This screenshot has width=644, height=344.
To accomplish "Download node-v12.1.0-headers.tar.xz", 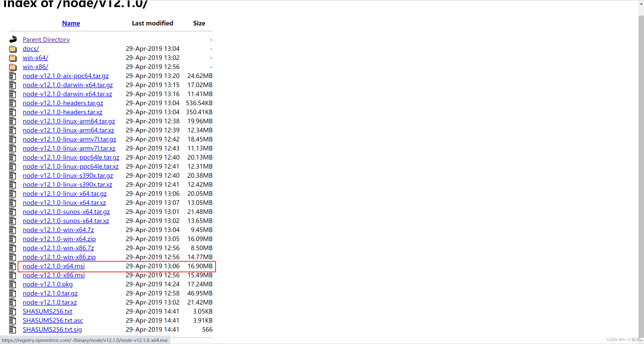I will point(63,112).
